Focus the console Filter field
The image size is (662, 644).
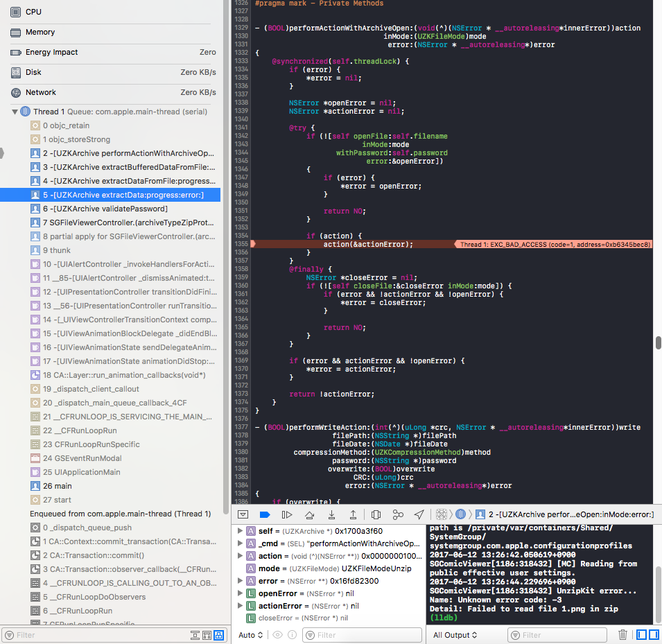[x=557, y=635]
